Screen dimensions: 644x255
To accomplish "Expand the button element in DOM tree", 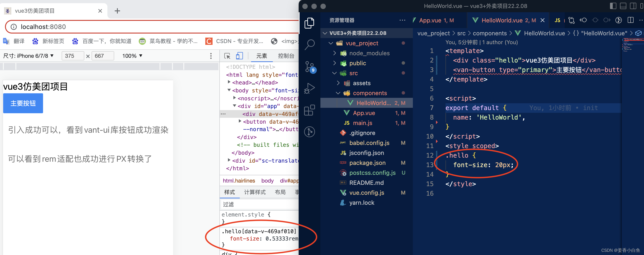I will pos(240,121).
